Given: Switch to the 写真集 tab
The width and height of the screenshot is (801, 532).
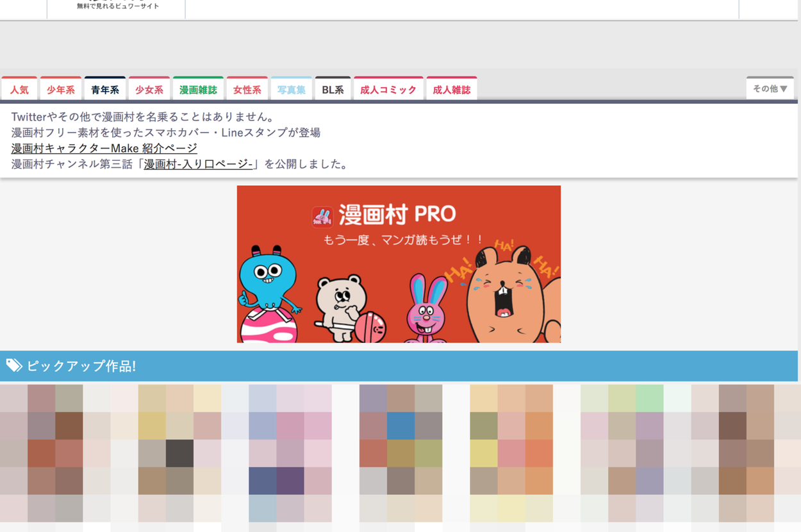Looking at the screenshot, I should (291, 90).
